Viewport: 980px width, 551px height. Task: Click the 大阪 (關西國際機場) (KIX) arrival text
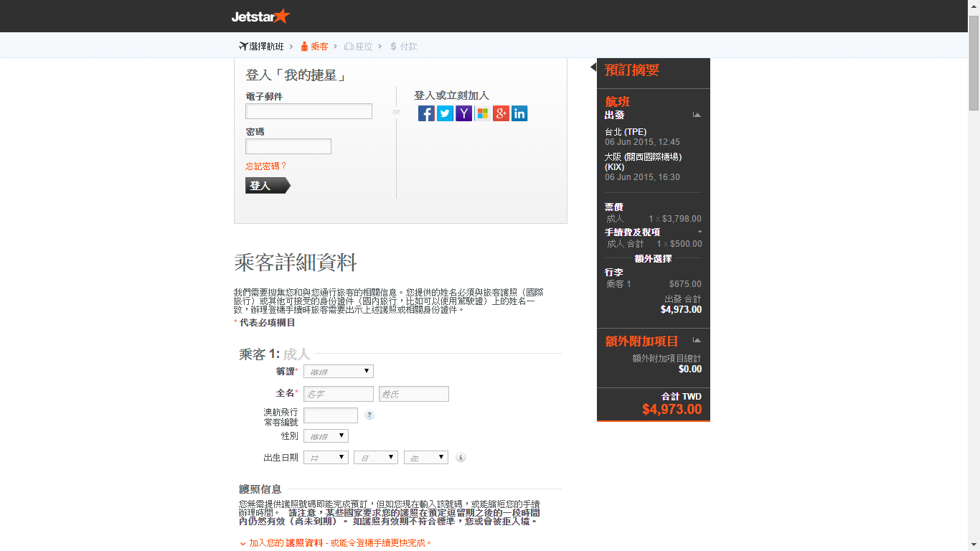pos(643,161)
